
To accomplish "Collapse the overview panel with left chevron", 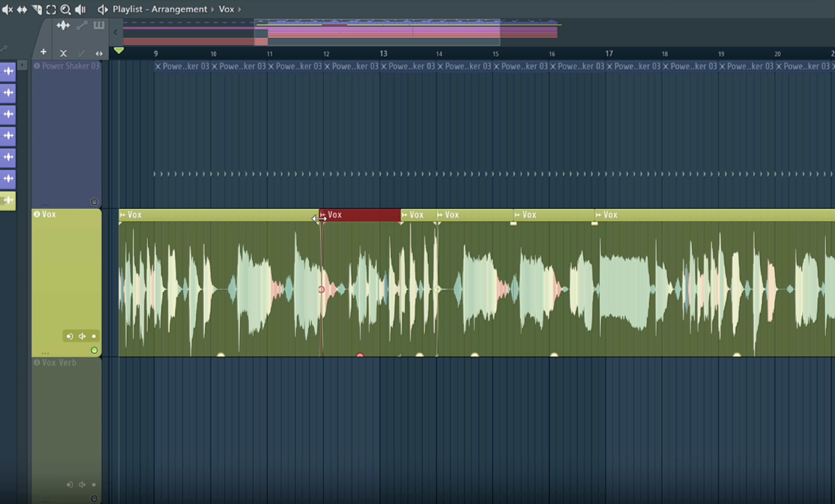I will (x=116, y=32).
